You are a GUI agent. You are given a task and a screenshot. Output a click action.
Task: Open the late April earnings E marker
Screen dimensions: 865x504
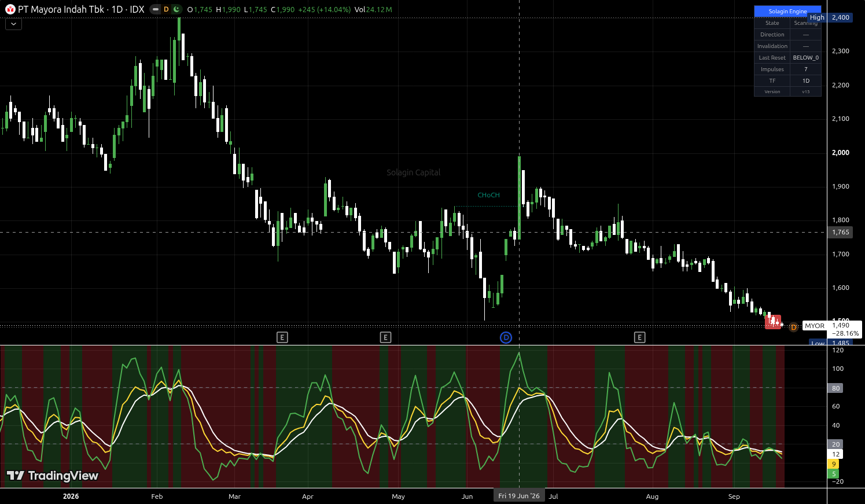385,337
